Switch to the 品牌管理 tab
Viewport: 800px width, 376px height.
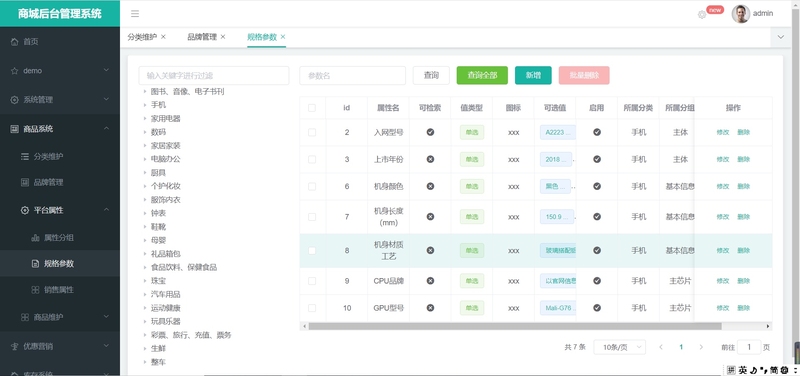202,37
